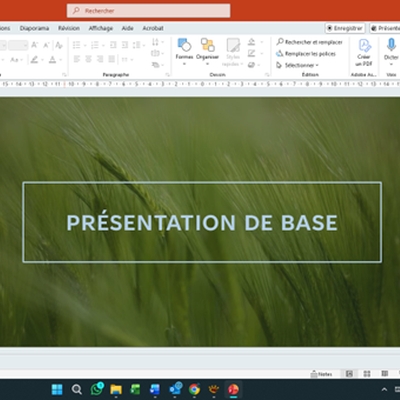
Task: Increase font size with the larger A icon
Action: pos(35,45)
